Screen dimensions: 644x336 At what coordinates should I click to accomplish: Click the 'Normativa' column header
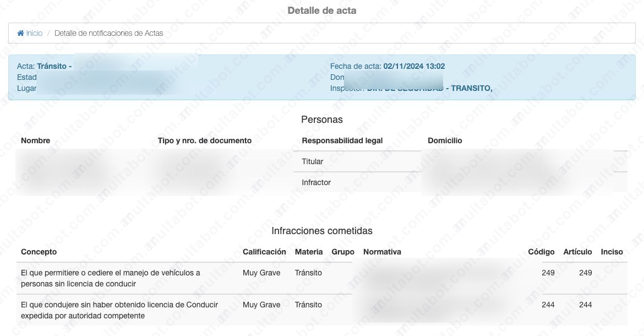[382, 252]
